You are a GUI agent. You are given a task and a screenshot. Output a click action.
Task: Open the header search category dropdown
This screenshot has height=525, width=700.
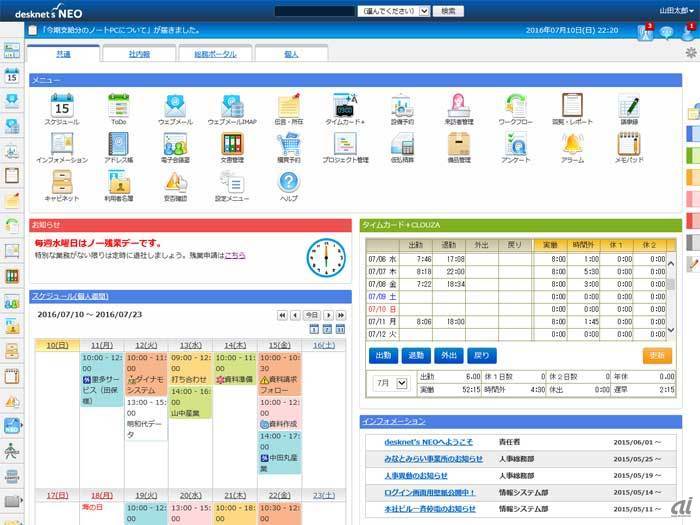pos(393,11)
